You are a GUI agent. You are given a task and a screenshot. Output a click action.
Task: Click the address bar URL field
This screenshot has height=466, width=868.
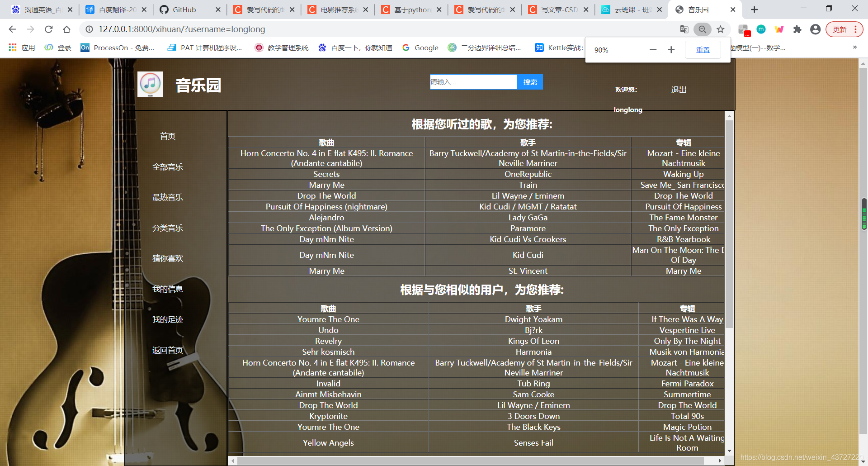[x=380, y=29]
